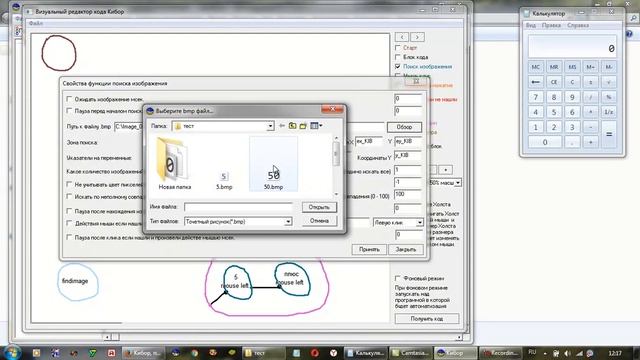Screen dimensions: 640x360
Task: Go up one folder level in file dialog
Action: pyautogui.click(x=292, y=126)
